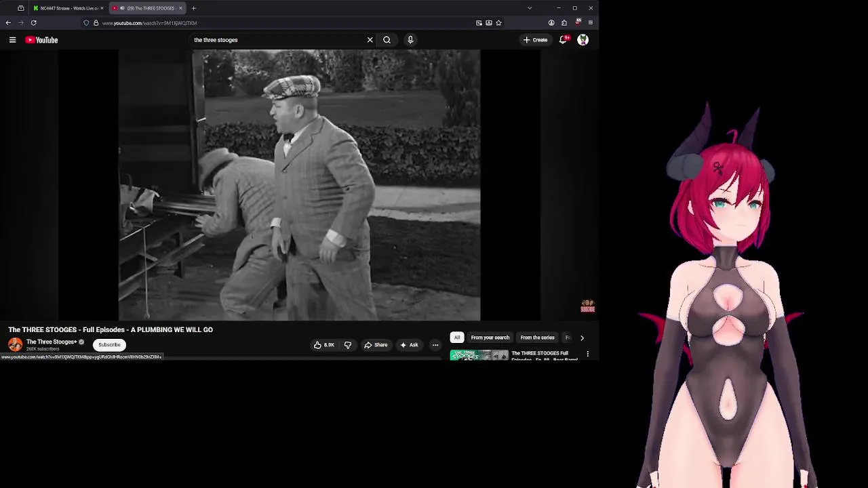Viewport: 868px width, 488px height.
Task: Open the options menu for the recommended video
Action: 588,354
